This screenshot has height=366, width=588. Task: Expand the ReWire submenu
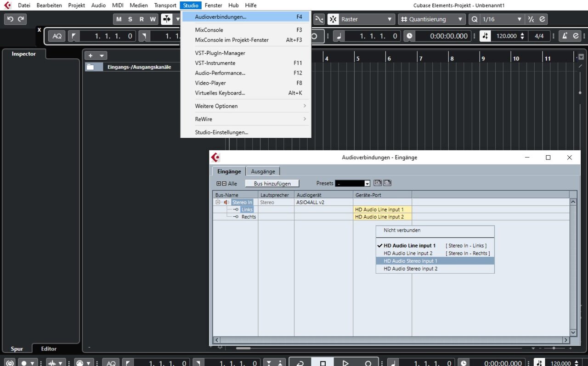click(x=246, y=119)
